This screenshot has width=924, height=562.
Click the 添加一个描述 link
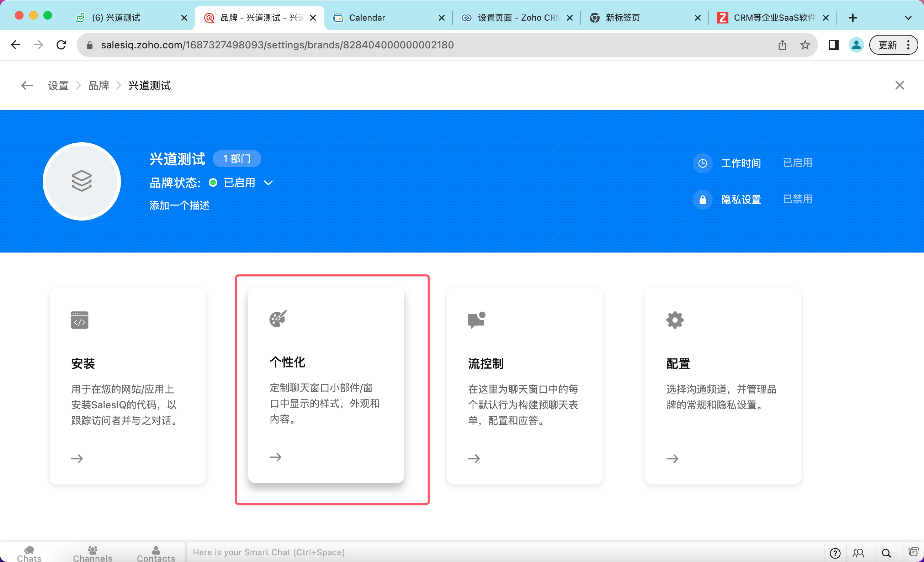tap(179, 206)
